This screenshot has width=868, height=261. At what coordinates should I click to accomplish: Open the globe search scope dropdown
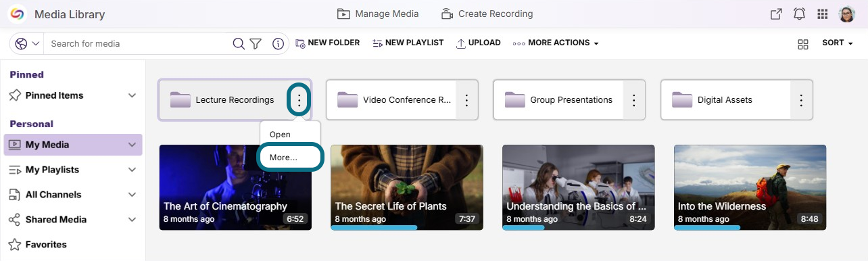(x=27, y=43)
